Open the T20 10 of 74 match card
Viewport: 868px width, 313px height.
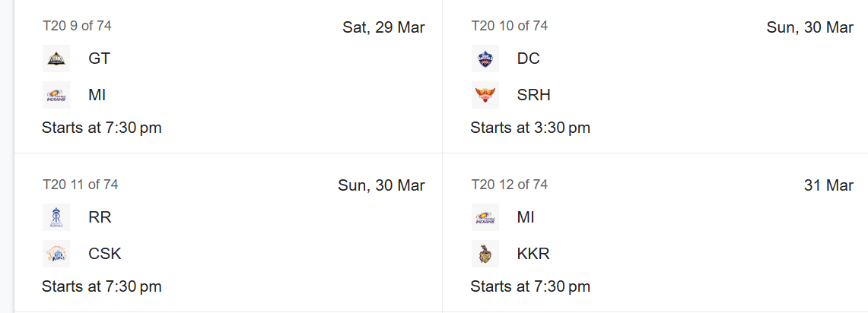(656, 76)
